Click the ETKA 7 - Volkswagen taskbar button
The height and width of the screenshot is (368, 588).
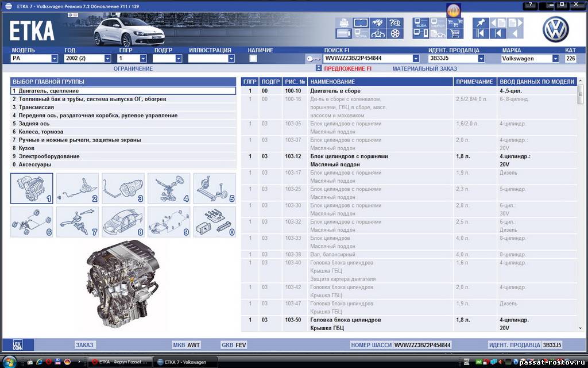(x=185, y=362)
